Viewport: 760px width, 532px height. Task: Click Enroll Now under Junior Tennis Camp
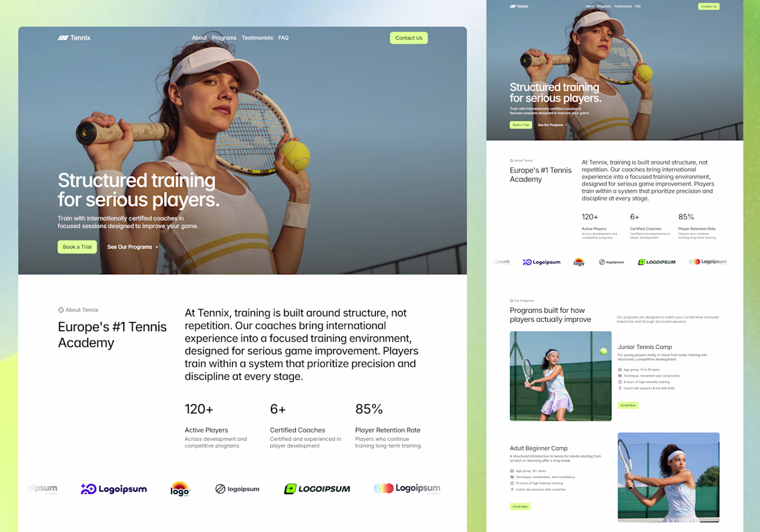pyautogui.click(x=628, y=406)
